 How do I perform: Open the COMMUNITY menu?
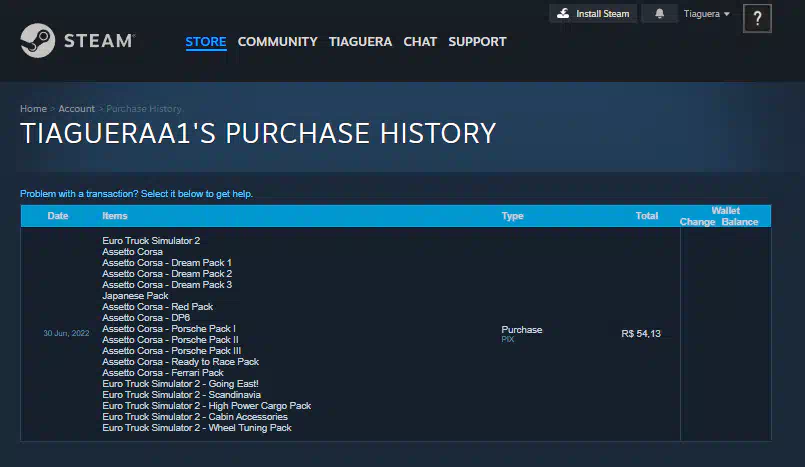277,42
